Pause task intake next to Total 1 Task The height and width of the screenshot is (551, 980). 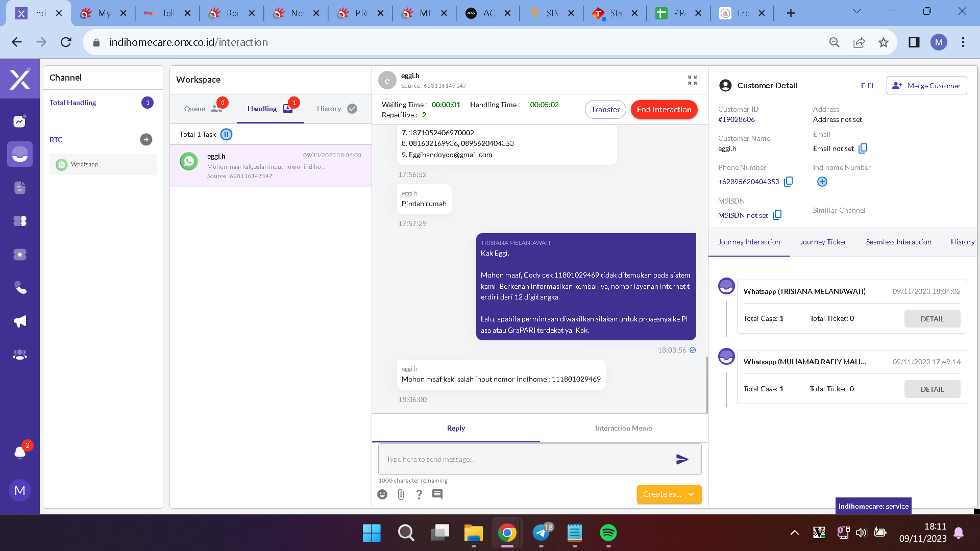tap(226, 134)
